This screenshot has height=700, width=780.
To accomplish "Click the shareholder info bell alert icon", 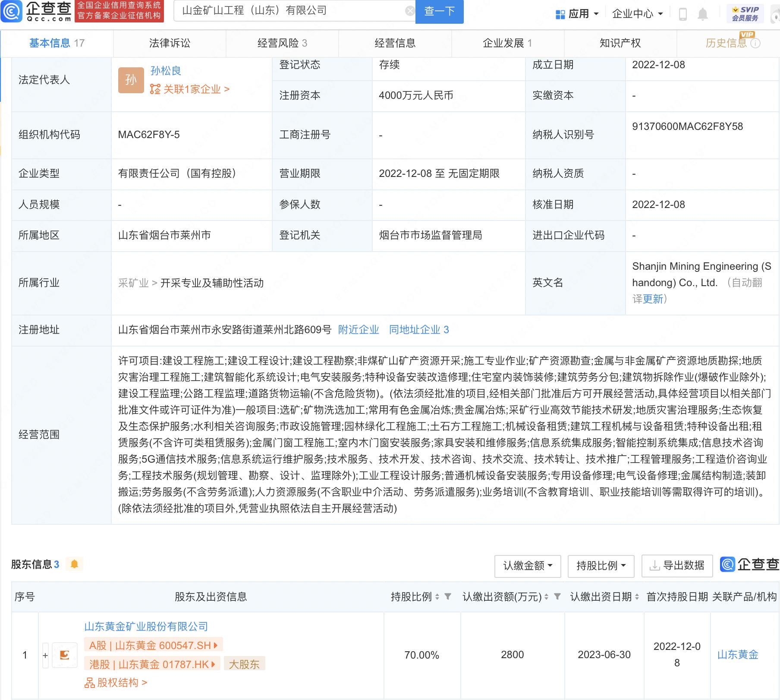I will (74, 564).
